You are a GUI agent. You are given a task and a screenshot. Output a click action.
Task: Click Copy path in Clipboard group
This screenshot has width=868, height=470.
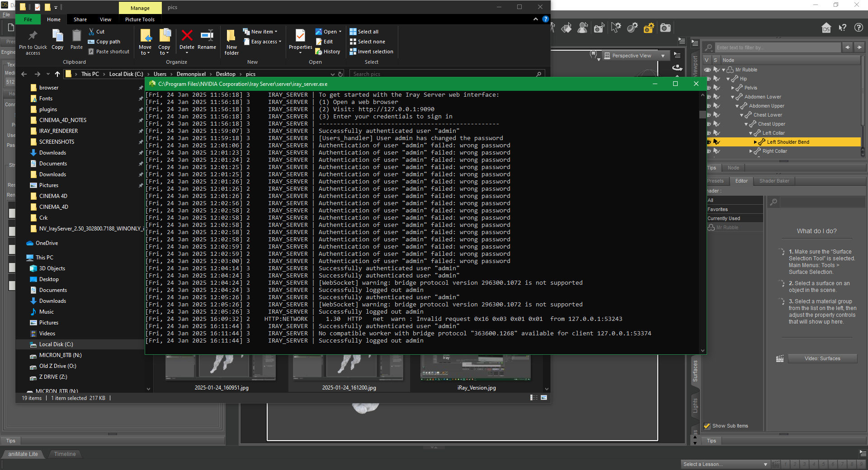point(104,42)
